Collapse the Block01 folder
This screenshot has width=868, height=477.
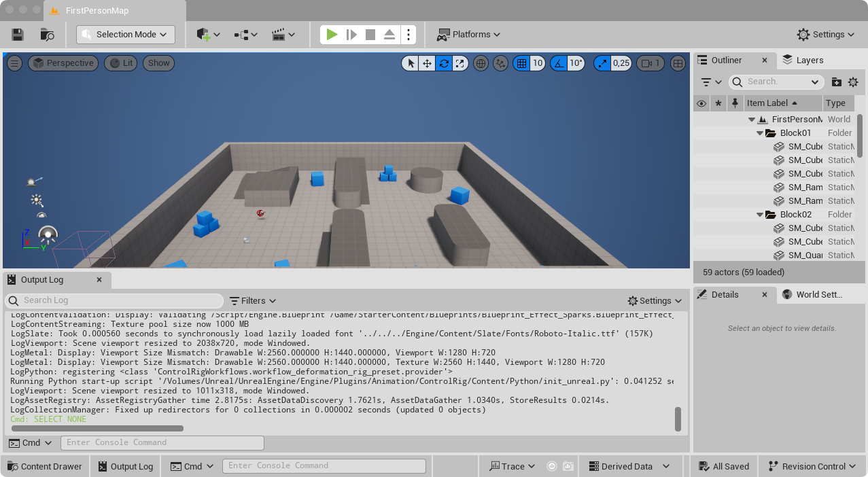tap(760, 133)
